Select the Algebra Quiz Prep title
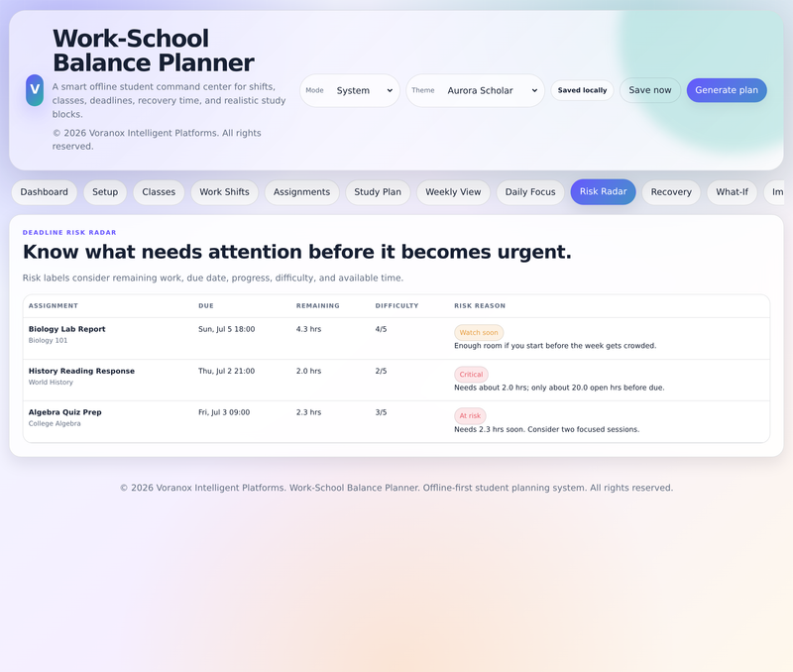Screen dimensions: 793x672 coord(64,412)
